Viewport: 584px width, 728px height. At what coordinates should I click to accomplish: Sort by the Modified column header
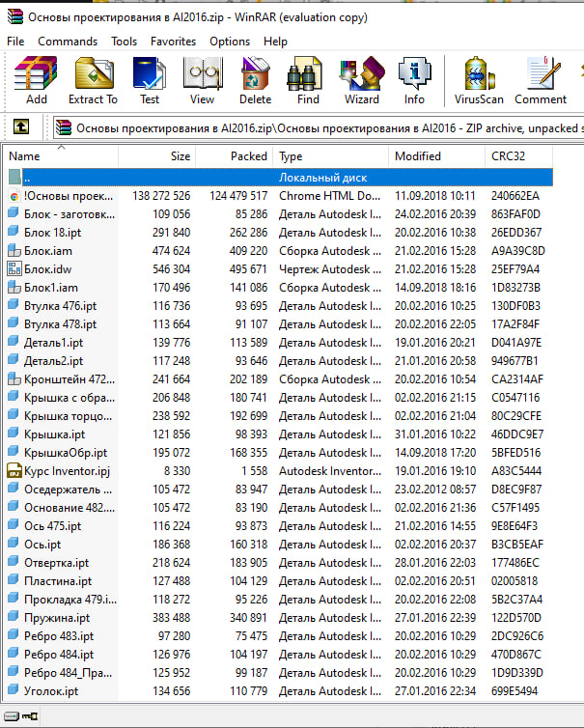pyautogui.click(x=437, y=156)
